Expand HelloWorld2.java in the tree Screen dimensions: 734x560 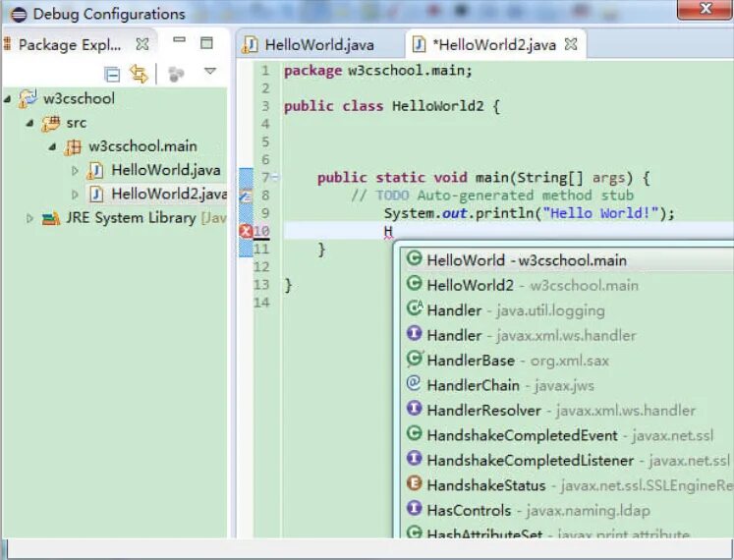[x=75, y=194]
